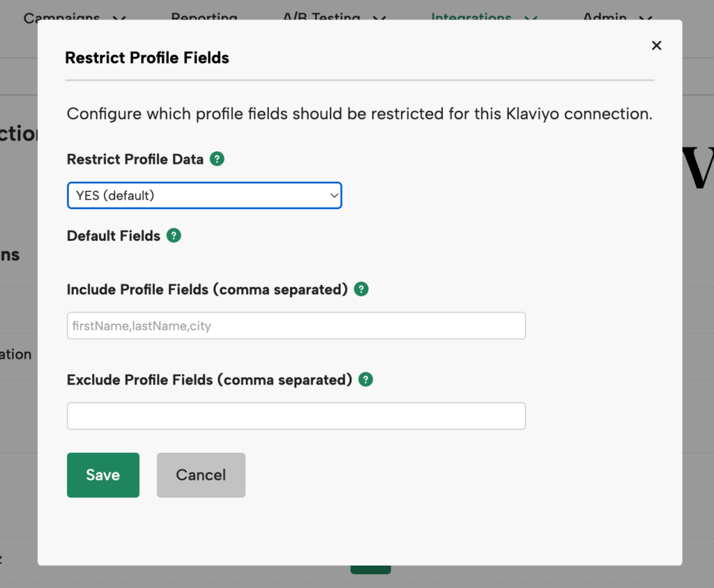Open the Restrict Profile Data dropdown
714x588 pixels.
204,195
